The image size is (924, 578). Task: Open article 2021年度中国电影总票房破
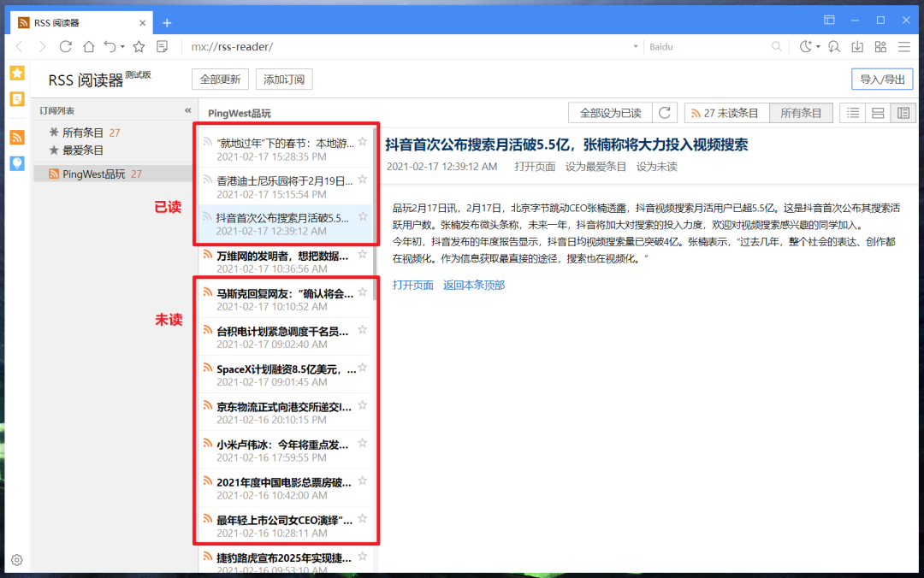coord(284,482)
